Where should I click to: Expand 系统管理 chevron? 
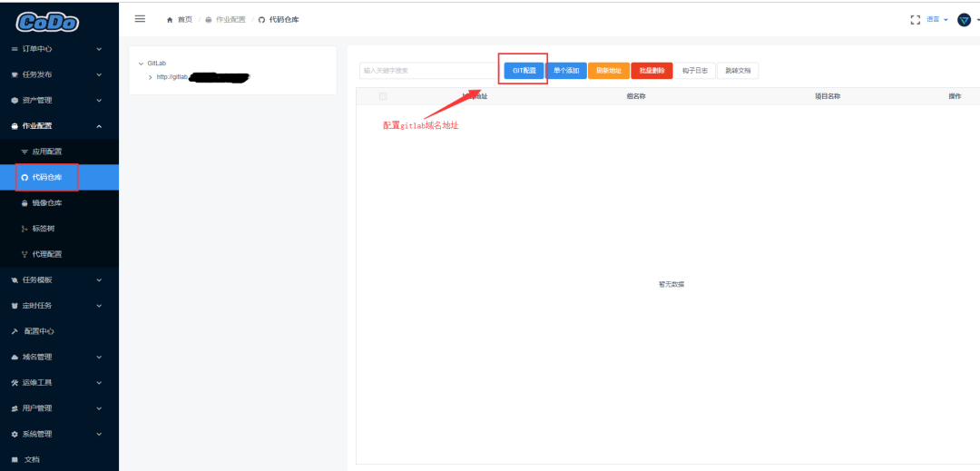[99, 434]
